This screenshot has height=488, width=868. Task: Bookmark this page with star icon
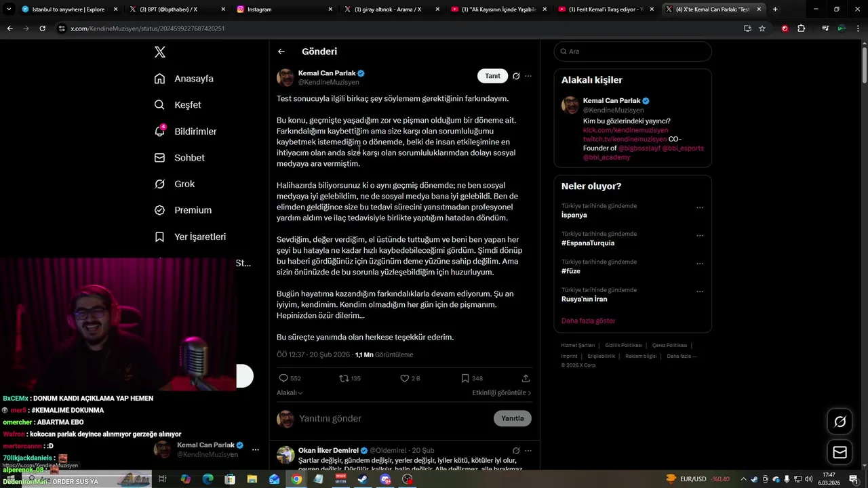762,28
